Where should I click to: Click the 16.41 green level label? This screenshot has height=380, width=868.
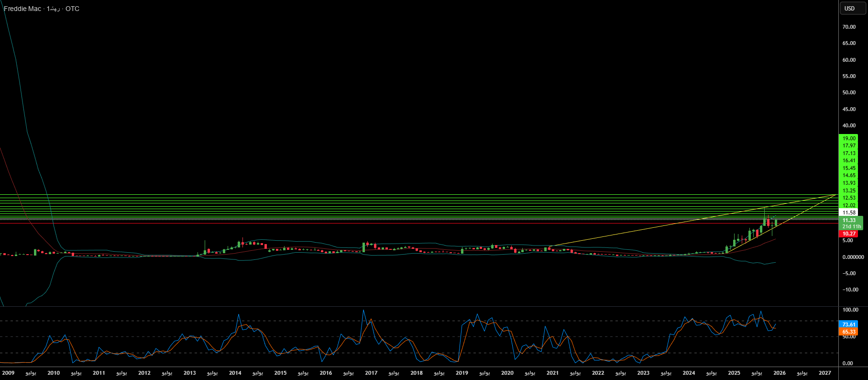tap(849, 160)
